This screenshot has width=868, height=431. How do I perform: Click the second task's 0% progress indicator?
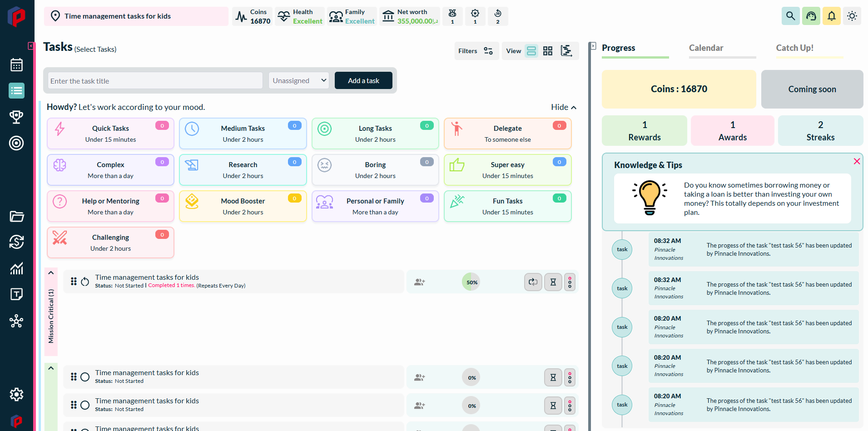[471, 406]
